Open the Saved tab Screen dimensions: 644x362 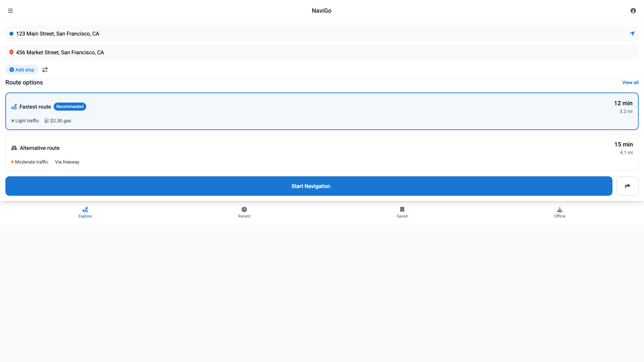[402, 212]
